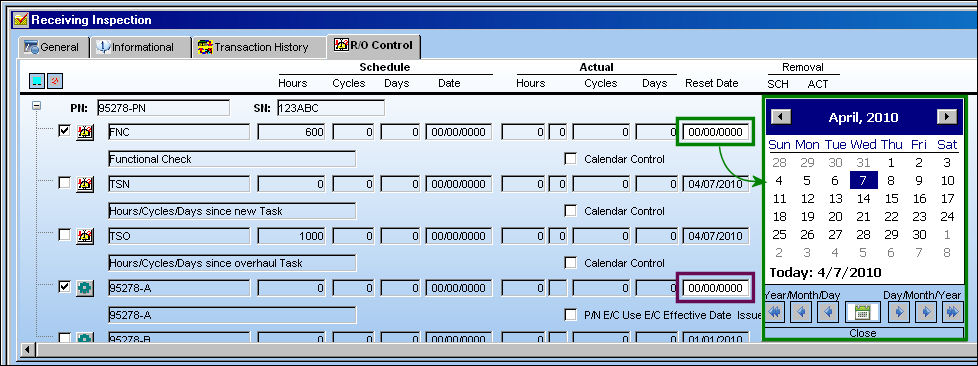Click the middle left arrow under Year/Month/Day
Image resolution: width=978 pixels, height=366 pixels.
point(801,312)
